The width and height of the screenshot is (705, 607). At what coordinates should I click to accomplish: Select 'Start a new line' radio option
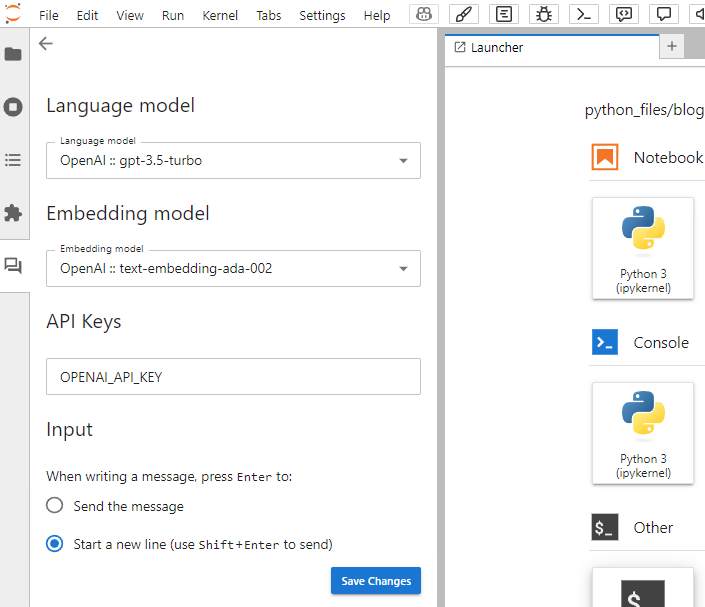(55, 544)
